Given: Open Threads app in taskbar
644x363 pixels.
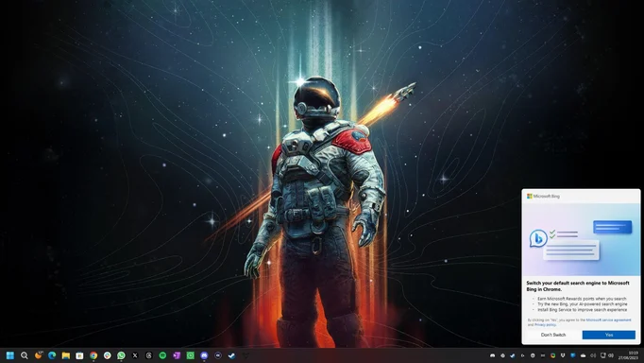Looking at the screenshot, I should pyautogui.click(x=148, y=355).
